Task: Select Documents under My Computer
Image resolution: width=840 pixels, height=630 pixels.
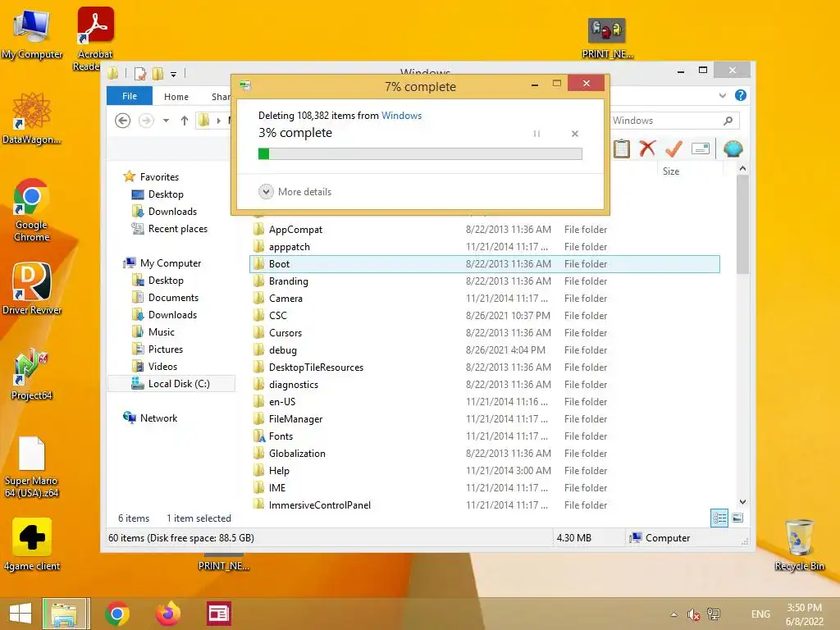Action: click(x=173, y=297)
